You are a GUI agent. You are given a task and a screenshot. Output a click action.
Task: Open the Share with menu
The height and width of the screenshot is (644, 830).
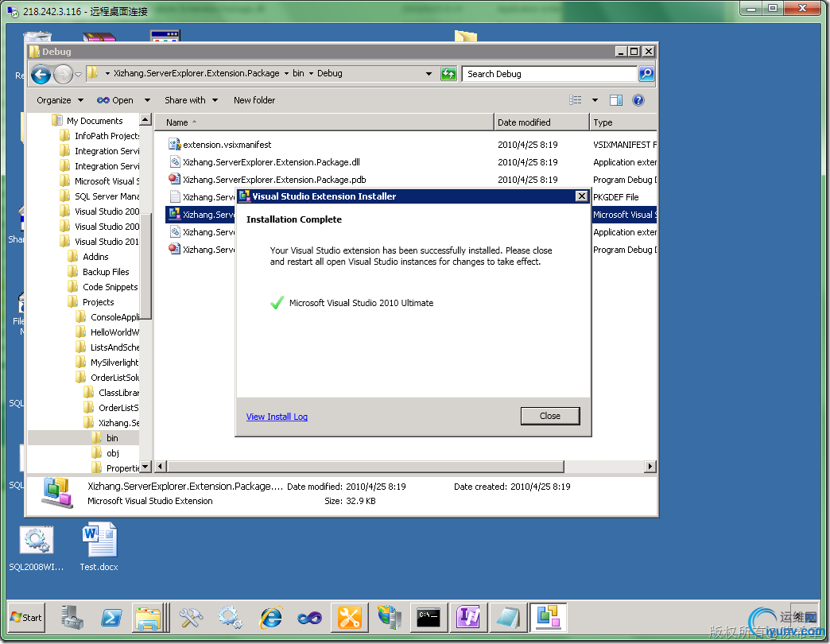[191, 100]
